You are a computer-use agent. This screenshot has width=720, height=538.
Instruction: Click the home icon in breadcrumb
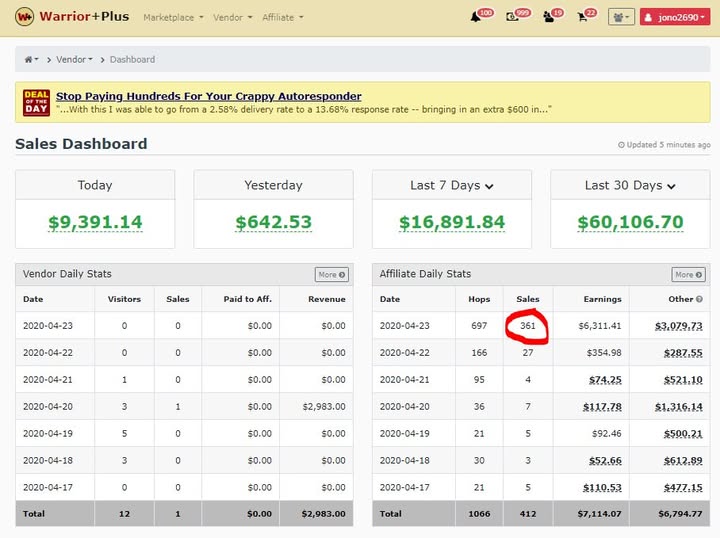[x=30, y=60]
